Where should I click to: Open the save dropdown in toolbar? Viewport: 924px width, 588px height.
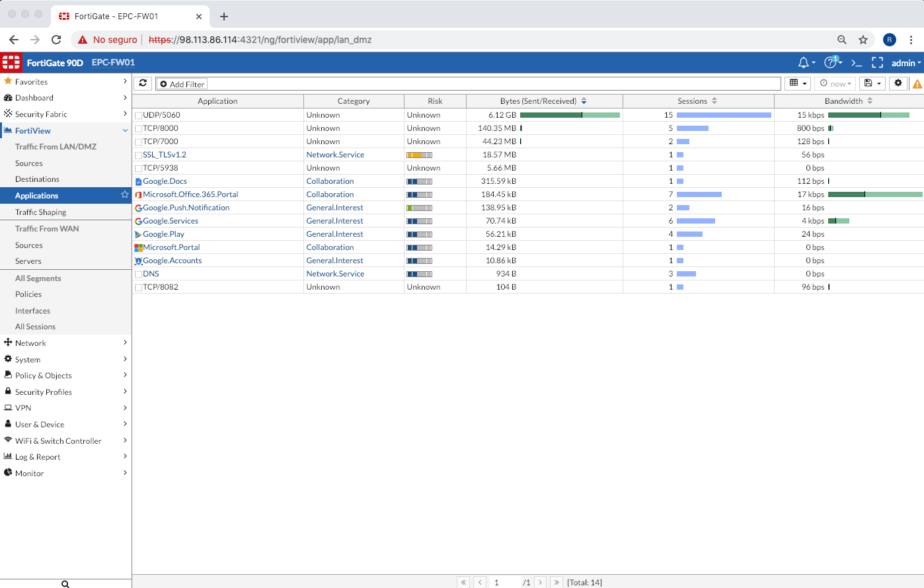[x=872, y=83]
